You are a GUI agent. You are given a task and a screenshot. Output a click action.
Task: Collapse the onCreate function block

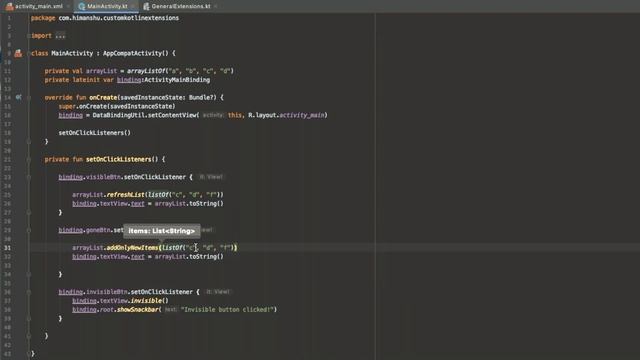[29, 97]
